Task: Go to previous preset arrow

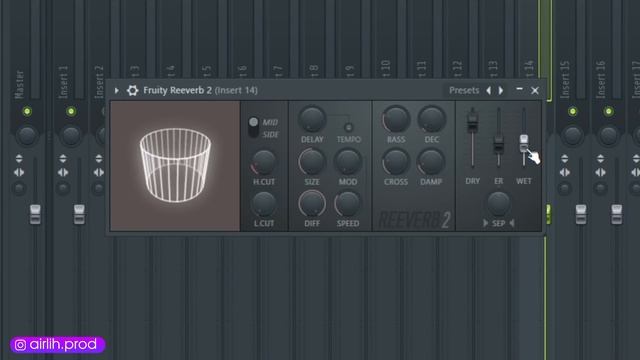Action: [489, 91]
